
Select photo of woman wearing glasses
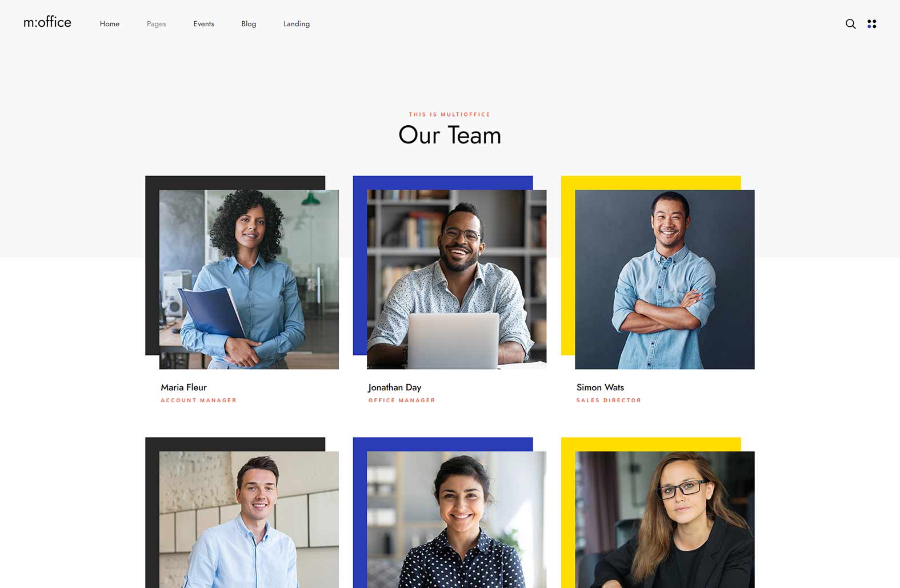665,519
